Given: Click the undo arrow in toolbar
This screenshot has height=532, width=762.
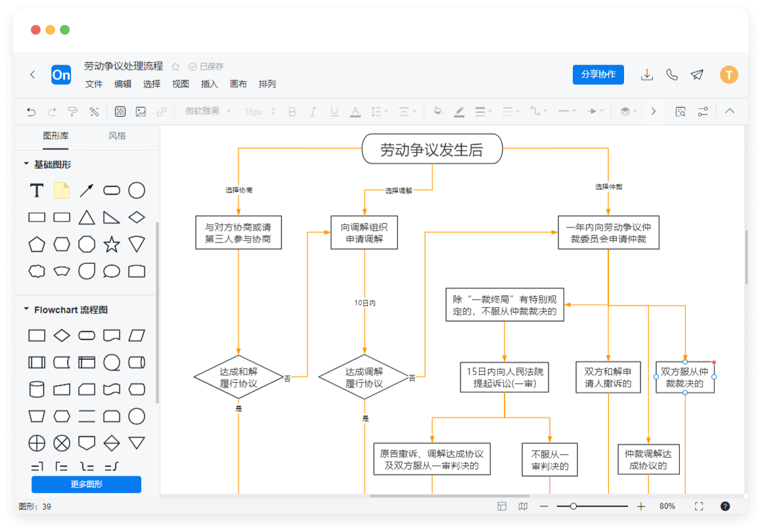Looking at the screenshot, I should tap(31, 112).
